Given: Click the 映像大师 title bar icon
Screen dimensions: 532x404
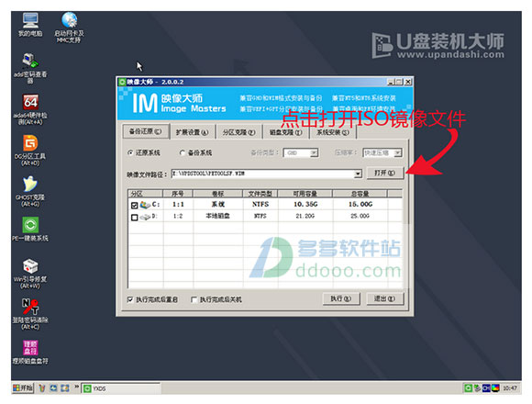Looking at the screenshot, I should (x=121, y=82).
